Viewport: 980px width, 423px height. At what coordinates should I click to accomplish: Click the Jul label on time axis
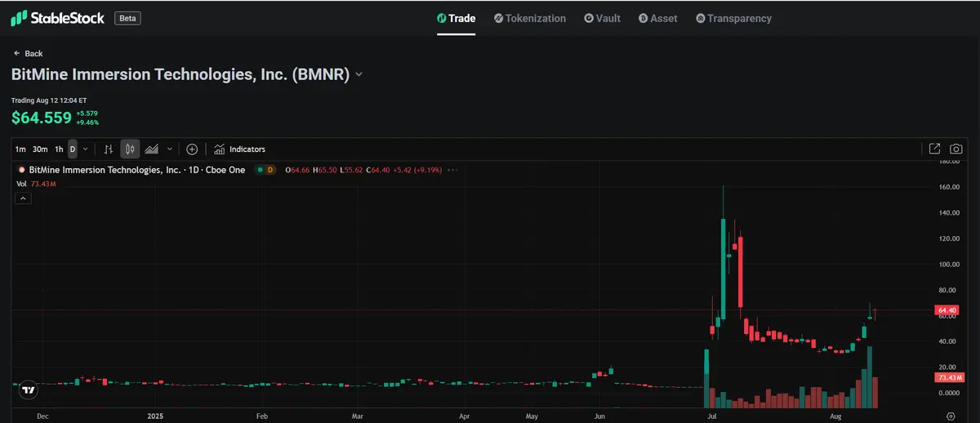tap(713, 416)
